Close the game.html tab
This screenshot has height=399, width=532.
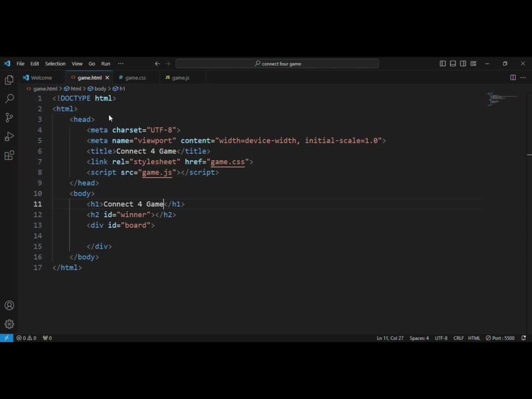tap(107, 78)
